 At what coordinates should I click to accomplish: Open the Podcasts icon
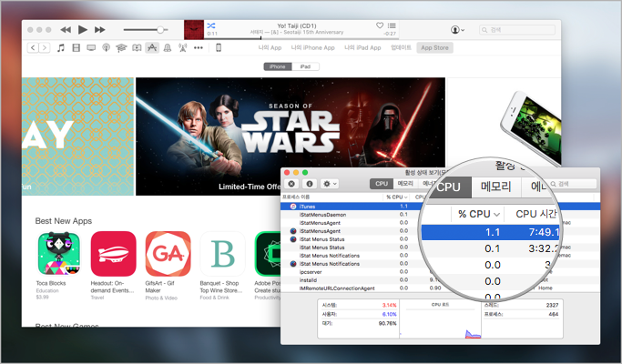click(x=107, y=48)
